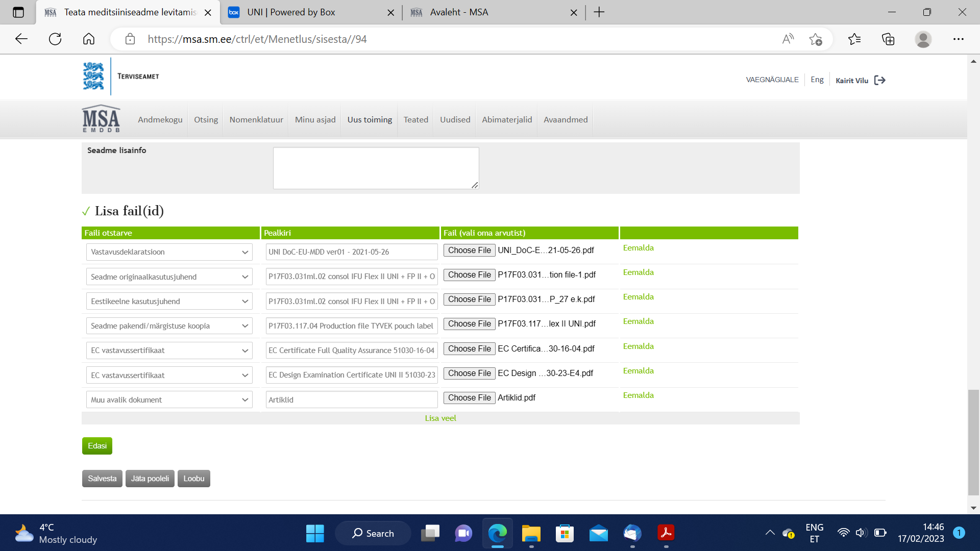Expand the Vastavusdeklaratsioon file type dropdown
980x551 pixels.
click(x=169, y=252)
